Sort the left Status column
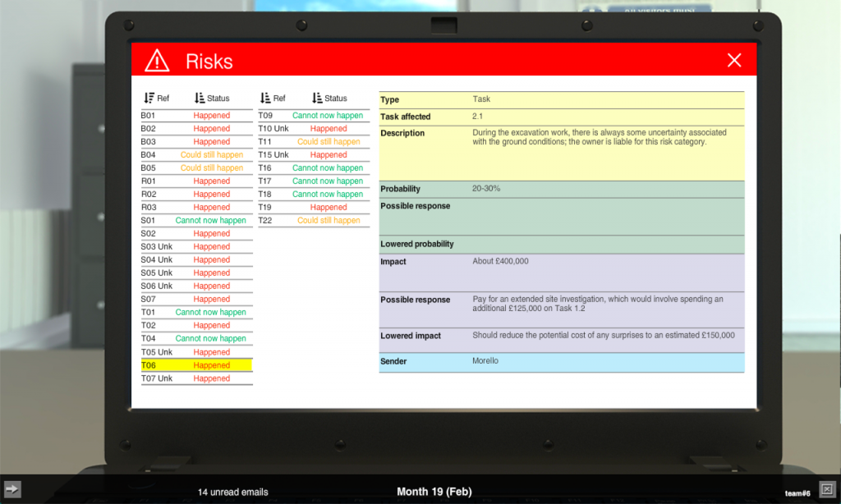Viewport: 841px width, 504px height. point(211,98)
